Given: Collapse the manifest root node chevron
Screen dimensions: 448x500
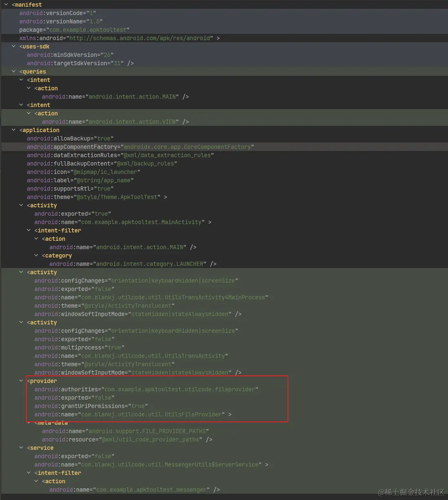Looking at the screenshot, I should (x=6, y=5).
